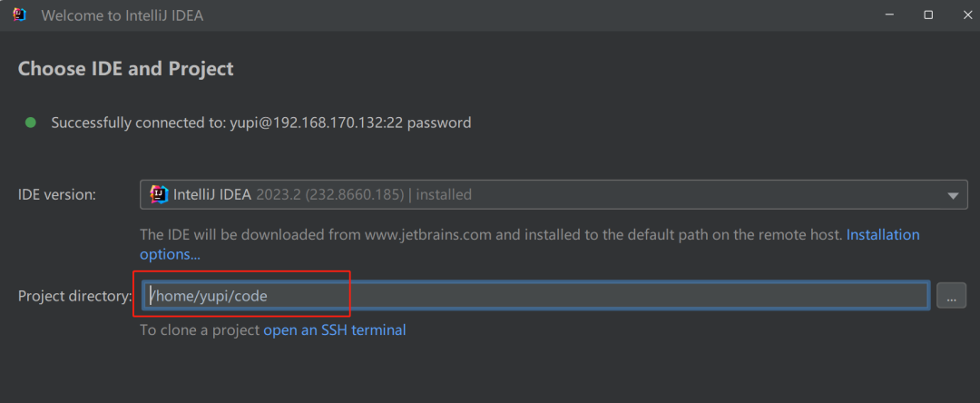Click the open an SSH terminal link

click(x=334, y=330)
